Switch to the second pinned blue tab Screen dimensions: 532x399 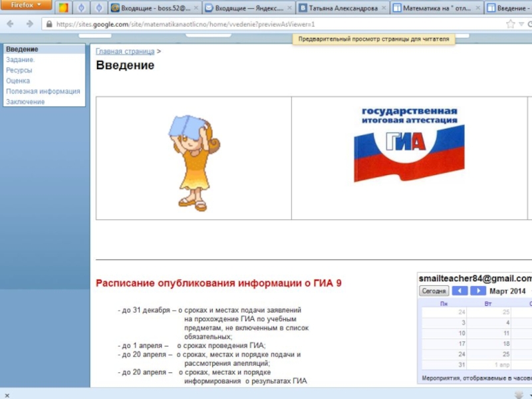[81, 8]
